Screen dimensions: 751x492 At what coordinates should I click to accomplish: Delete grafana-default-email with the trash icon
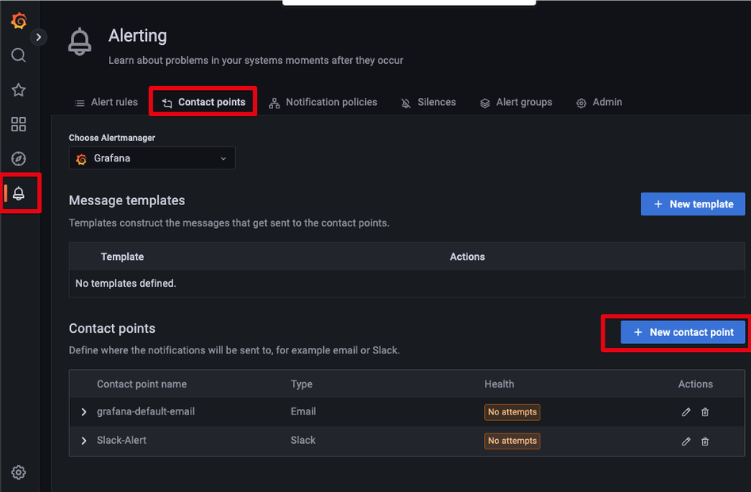pos(705,412)
